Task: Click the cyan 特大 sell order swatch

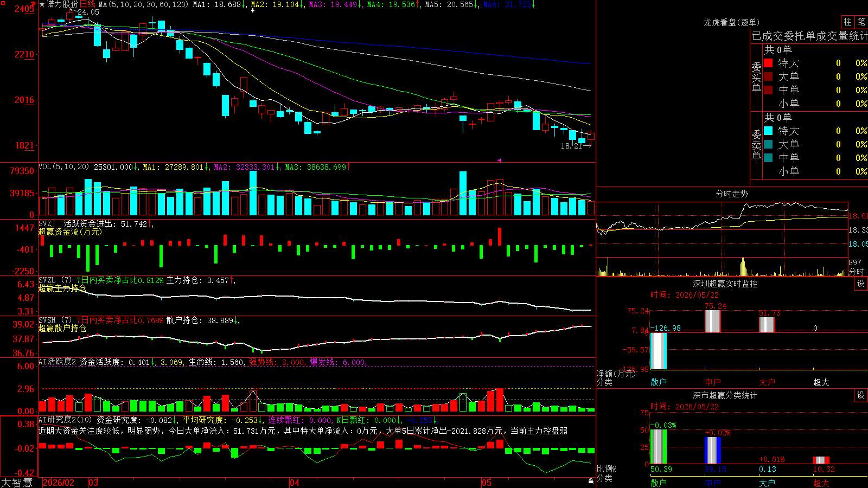Action: (768, 131)
